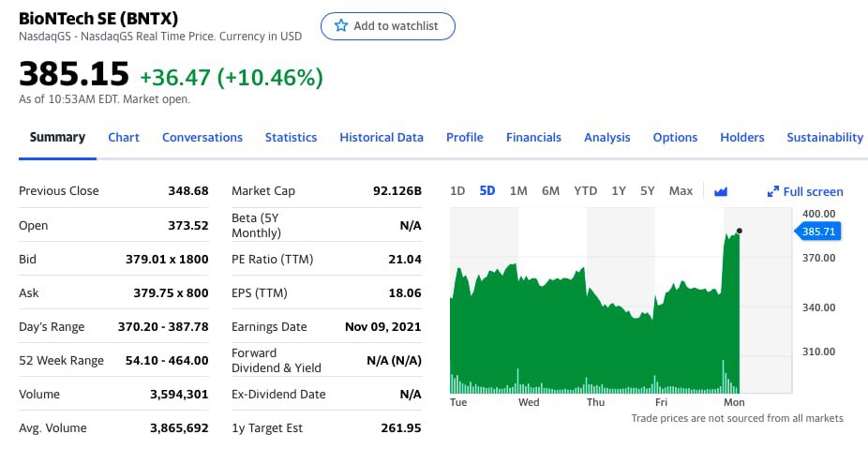Viewport: 868px width, 464px height.
Task: Open the Financials tab
Action: 533,137
